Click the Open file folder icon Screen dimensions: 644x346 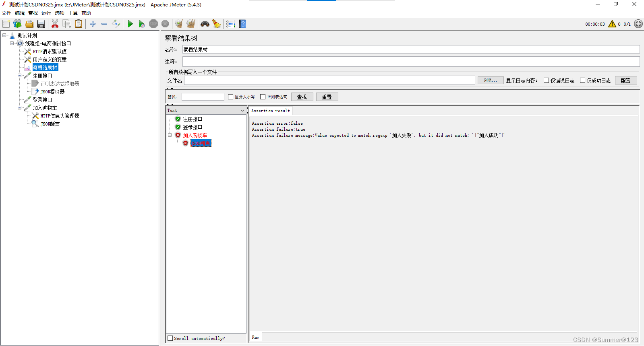click(29, 24)
